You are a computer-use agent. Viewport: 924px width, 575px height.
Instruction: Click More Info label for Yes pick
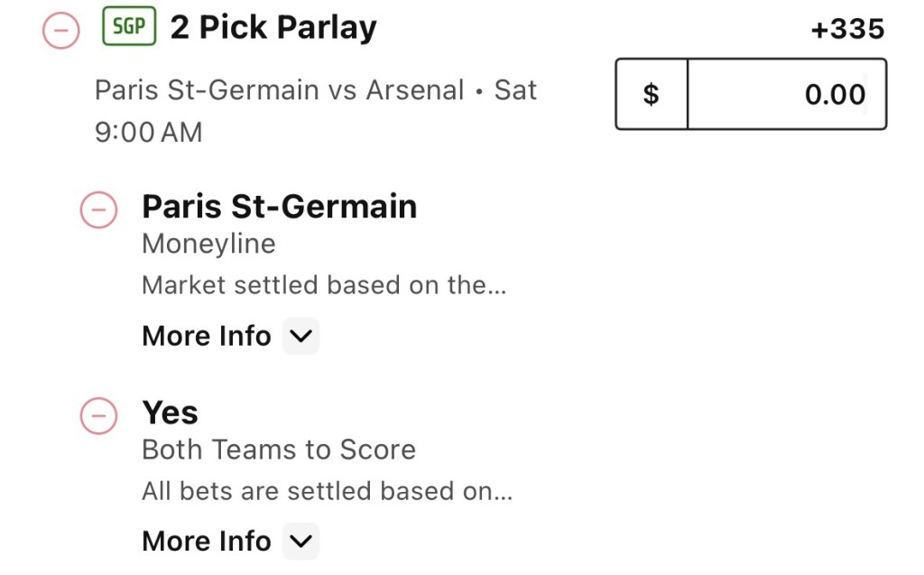[x=207, y=541]
